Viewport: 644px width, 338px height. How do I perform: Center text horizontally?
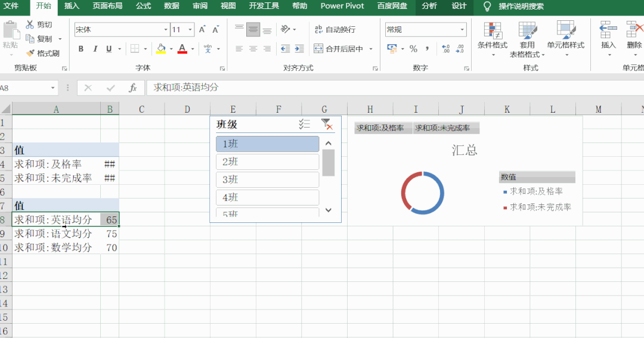click(253, 49)
